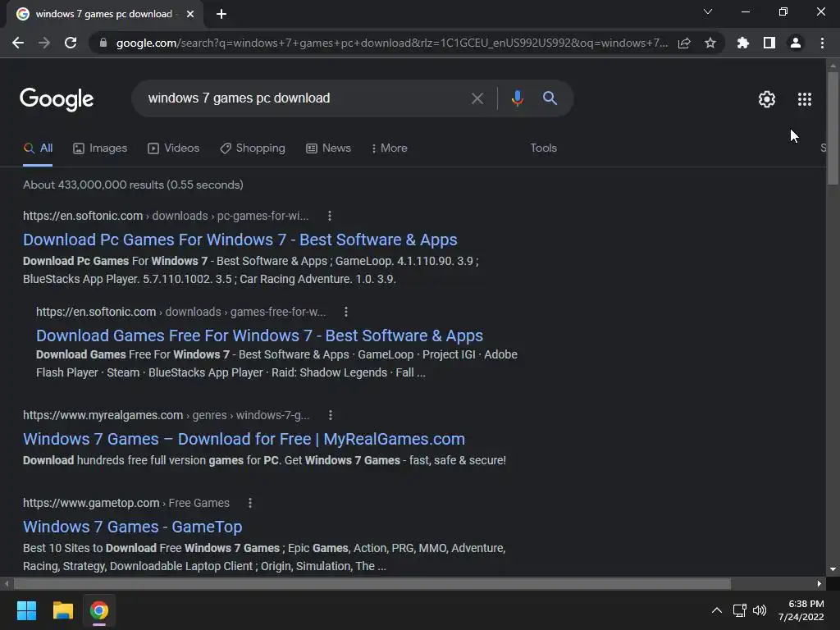The height and width of the screenshot is (630, 840).
Task: Switch to News results
Action: pos(328,148)
